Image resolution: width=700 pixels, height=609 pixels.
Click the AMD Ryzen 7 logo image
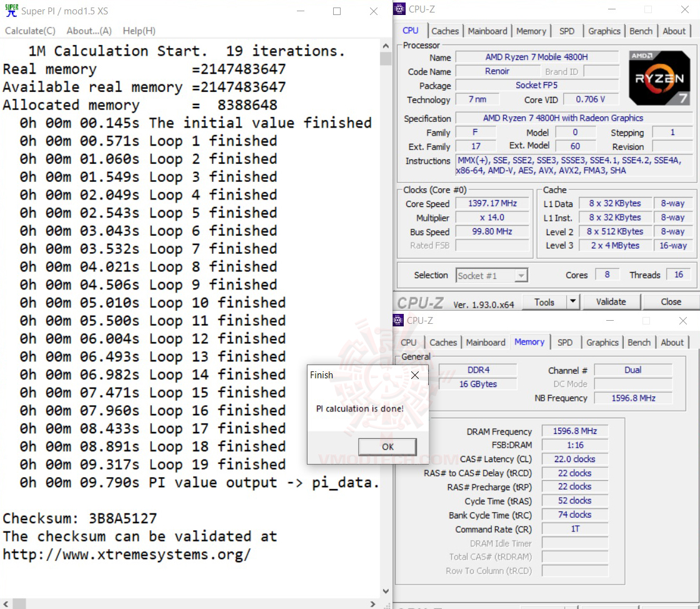[x=659, y=78]
